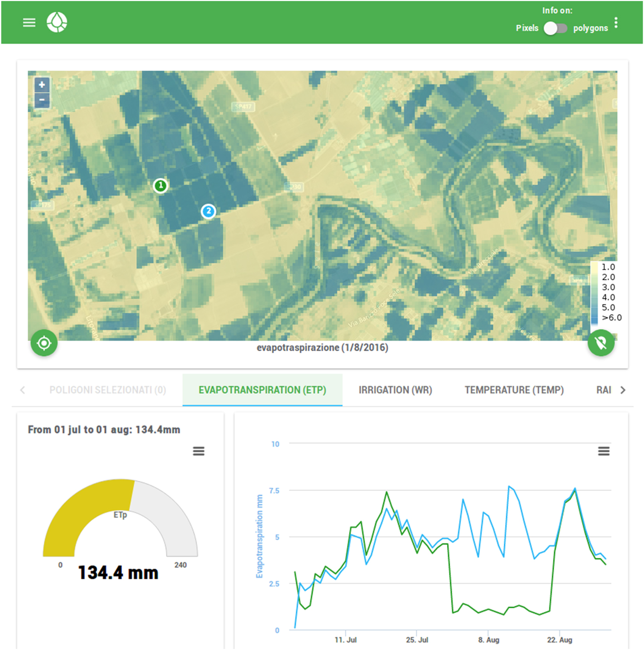Zoom out on the map
The image size is (644, 650).
point(41,100)
